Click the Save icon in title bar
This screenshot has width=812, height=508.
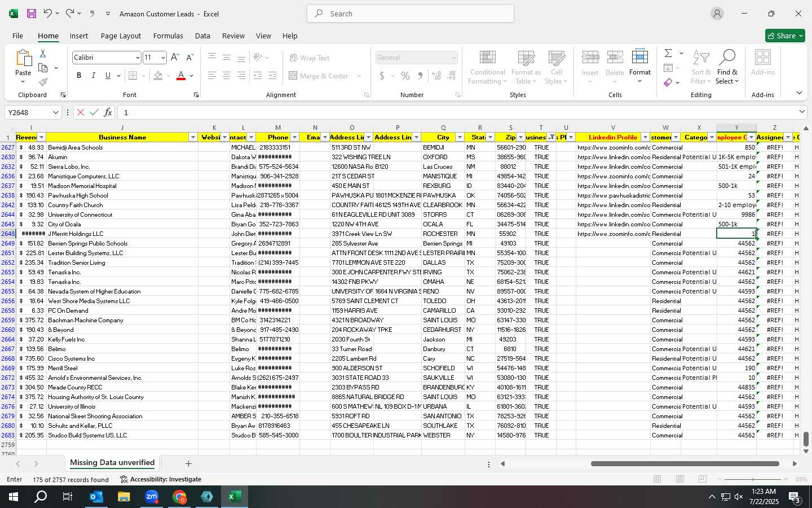(x=32, y=14)
